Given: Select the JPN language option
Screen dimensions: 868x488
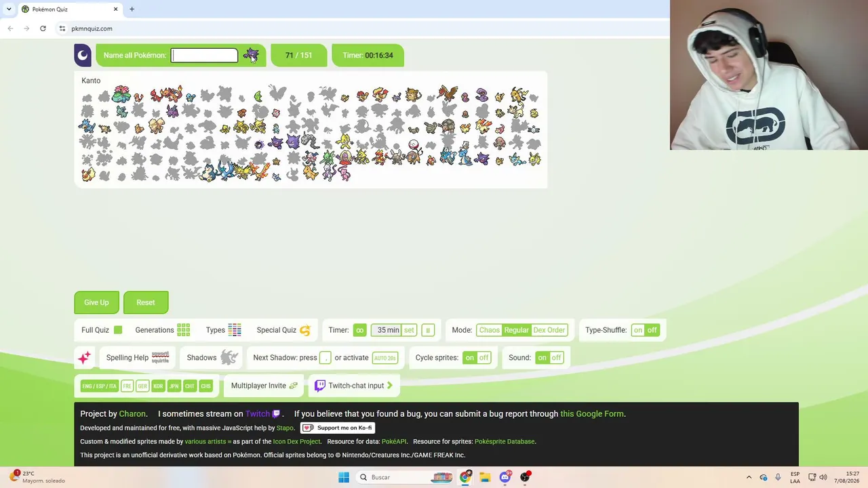Looking at the screenshot, I should (174, 386).
